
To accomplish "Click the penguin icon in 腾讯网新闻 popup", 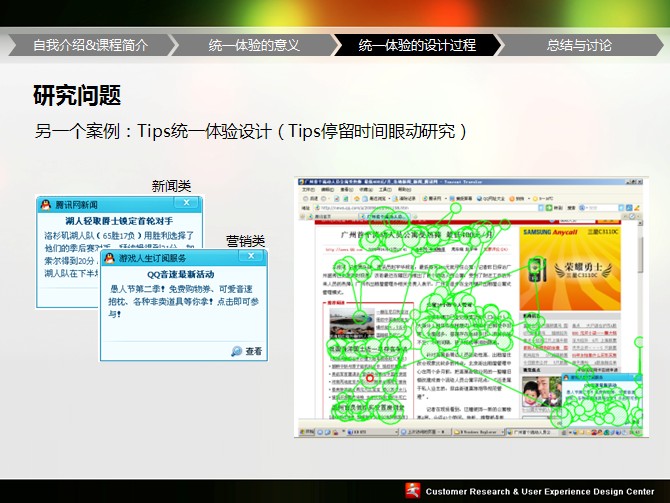I will [x=46, y=205].
